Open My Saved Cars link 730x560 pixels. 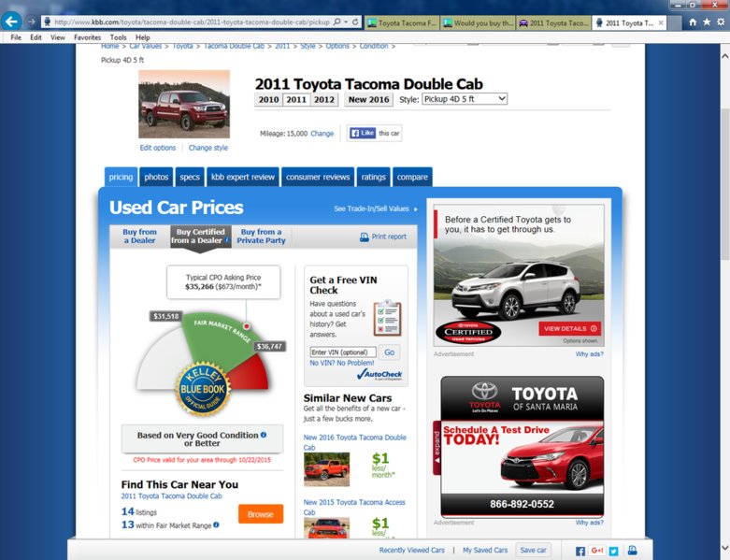485,551
